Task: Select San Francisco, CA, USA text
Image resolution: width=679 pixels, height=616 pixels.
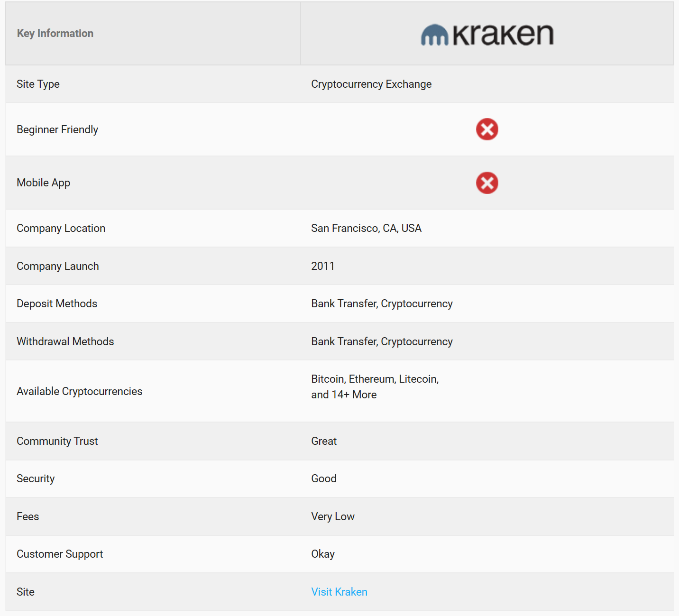Action: coord(366,228)
